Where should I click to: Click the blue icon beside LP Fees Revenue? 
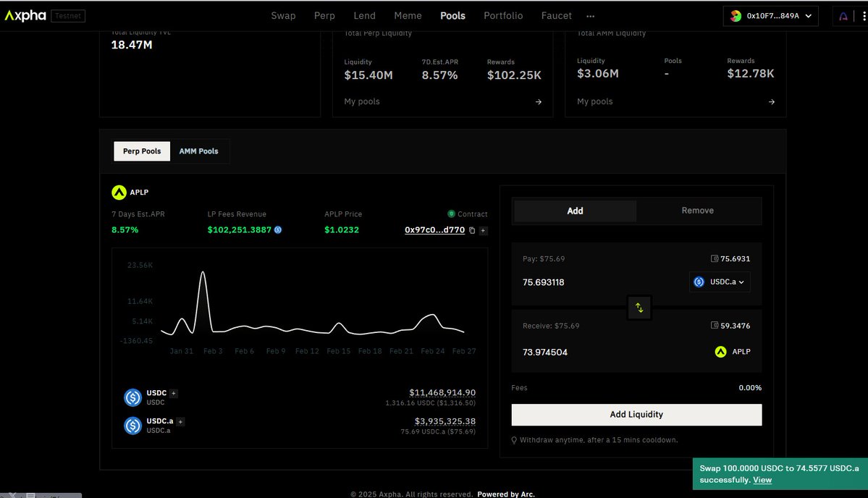[278, 229]
